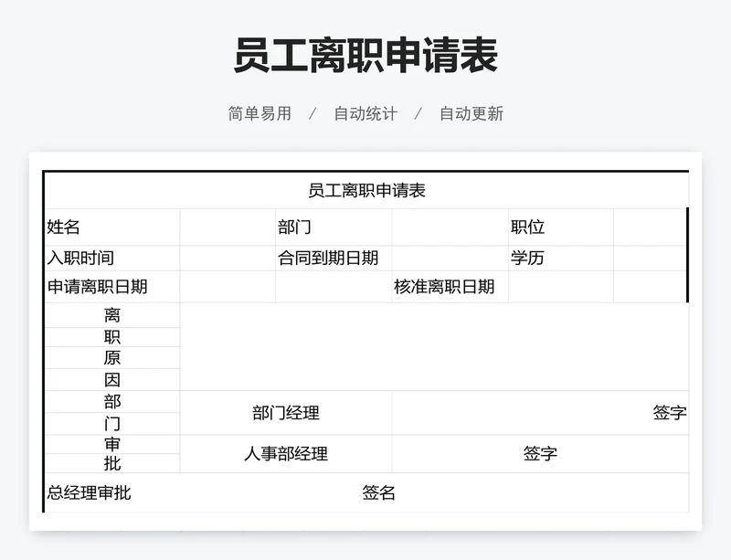The height and width of the screenshot is (560, 731).
Task: Click the empty cell right of 合同到期日期
Action: (x=450, y=258)
